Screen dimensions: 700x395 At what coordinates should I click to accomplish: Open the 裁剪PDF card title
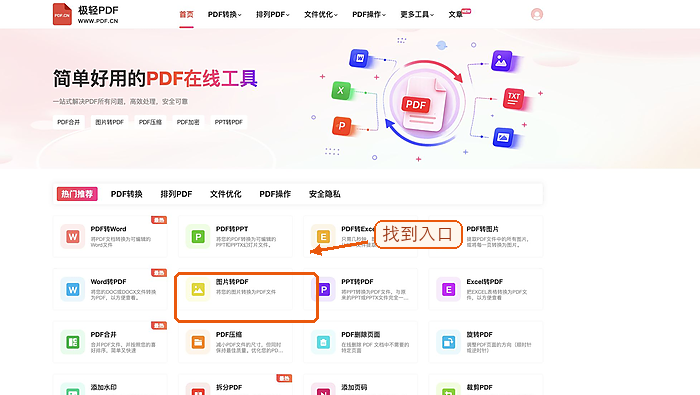click(x=479, y=387)
